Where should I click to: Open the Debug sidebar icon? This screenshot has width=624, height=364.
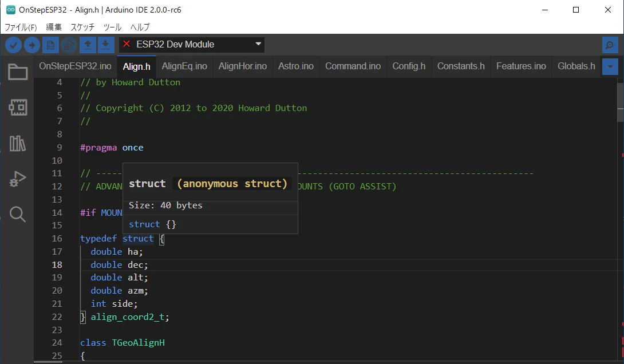tap(18, 179)
